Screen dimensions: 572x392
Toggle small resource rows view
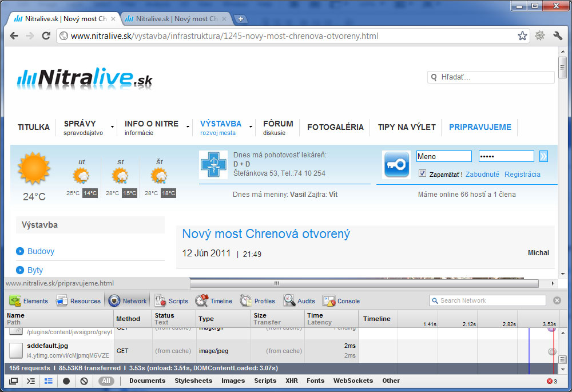pyautogui.click(x=49, y=381)
